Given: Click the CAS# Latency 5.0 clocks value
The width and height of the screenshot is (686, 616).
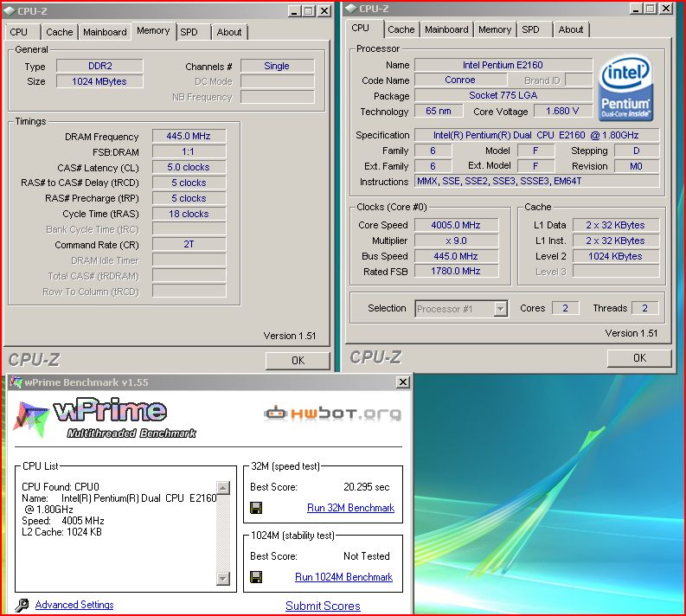Looking at the screenshot, I should pos(189,167).
